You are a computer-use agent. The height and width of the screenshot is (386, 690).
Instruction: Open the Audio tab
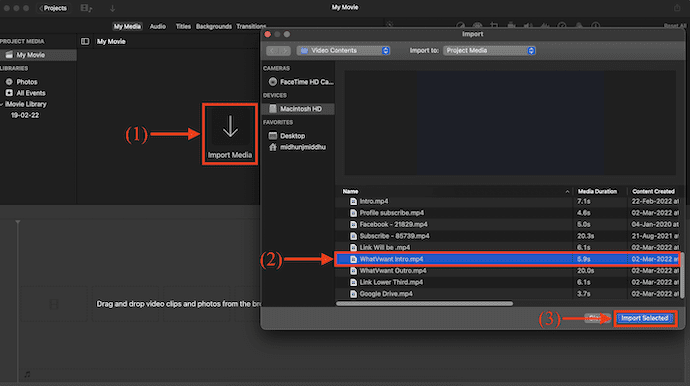tap(158, 26)
